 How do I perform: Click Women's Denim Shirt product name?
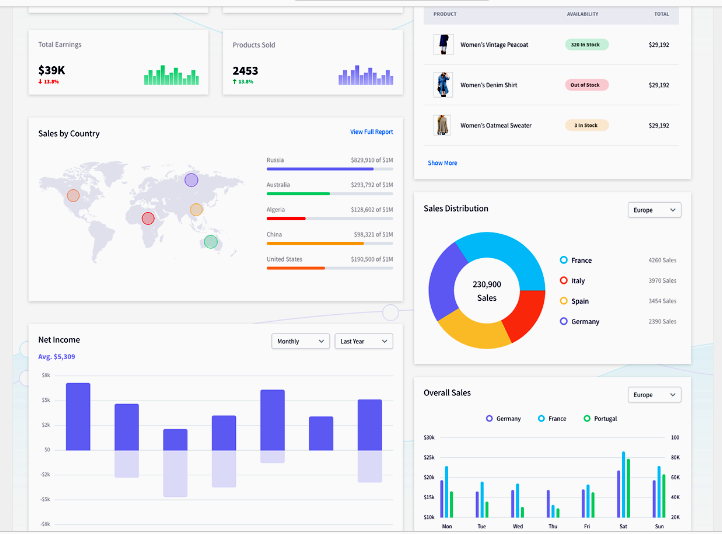pyautogui.click(x=489, y=85)
